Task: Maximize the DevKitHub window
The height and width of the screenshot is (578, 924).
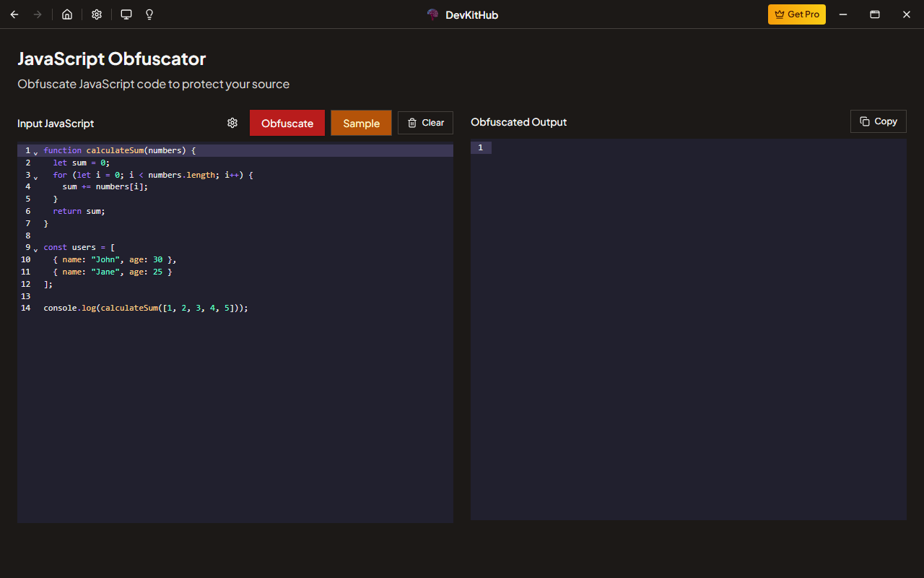Action: pos(874,14)
